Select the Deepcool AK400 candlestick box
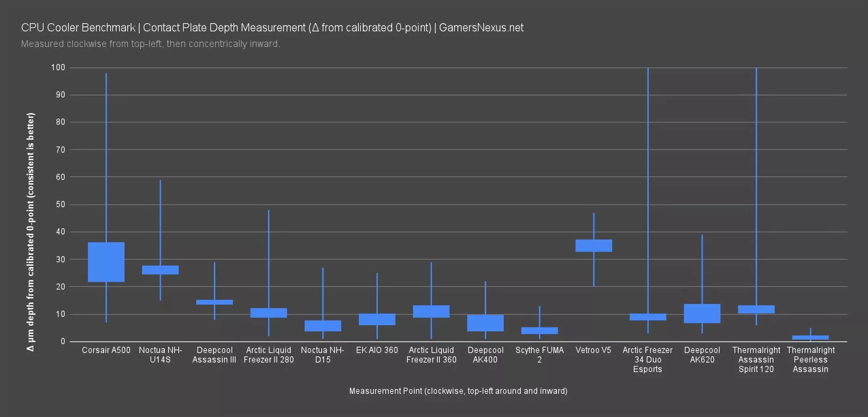Viewport: 868px width, 417px height. pos(485,323)
